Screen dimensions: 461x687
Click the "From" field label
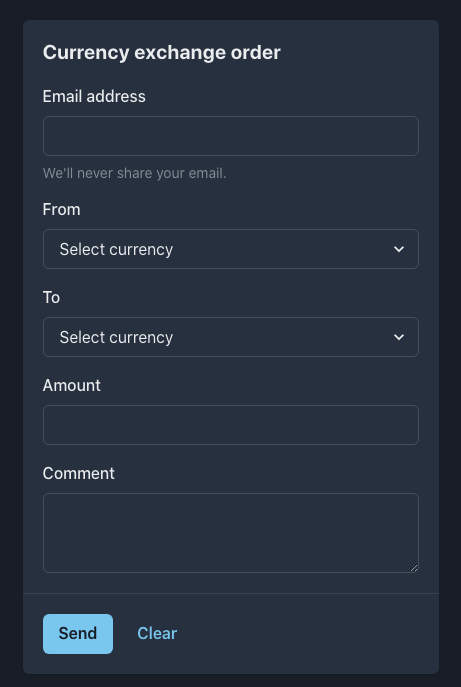(x=62, y=209)
